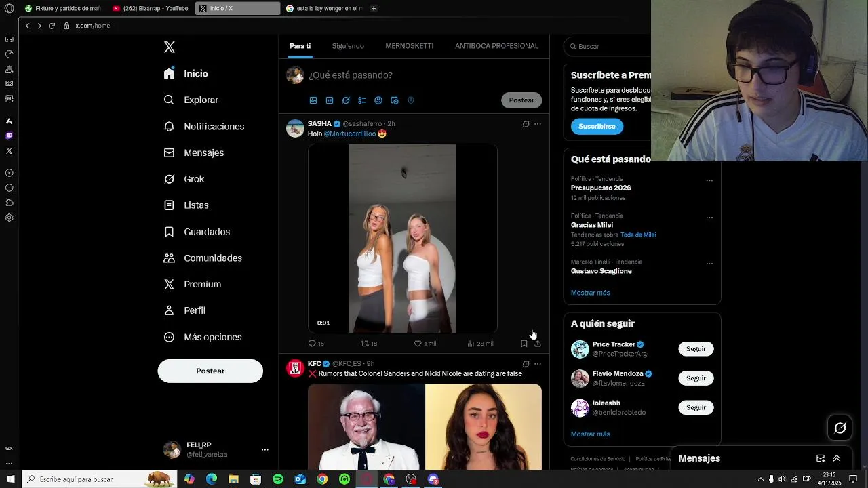Expand the Mensajes drawer
The height and width of the screenshot is (488, 868).
837,458
